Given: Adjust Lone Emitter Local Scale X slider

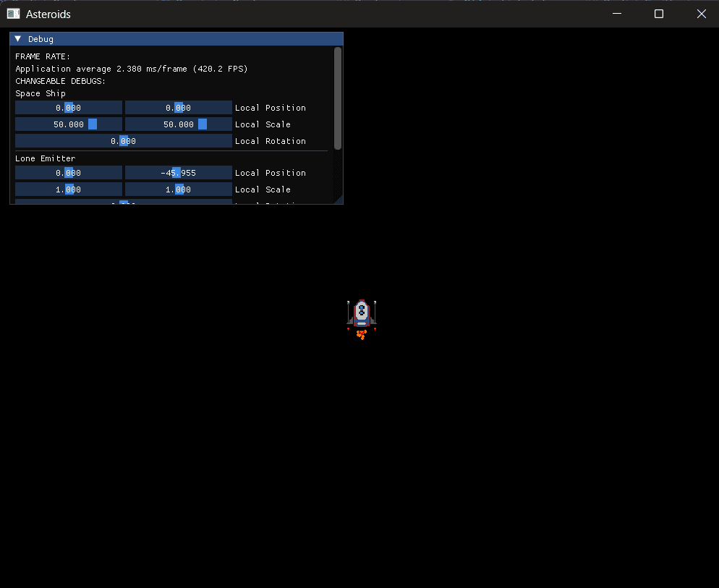Looking at the screenshot, I should [x=69, y=189].
